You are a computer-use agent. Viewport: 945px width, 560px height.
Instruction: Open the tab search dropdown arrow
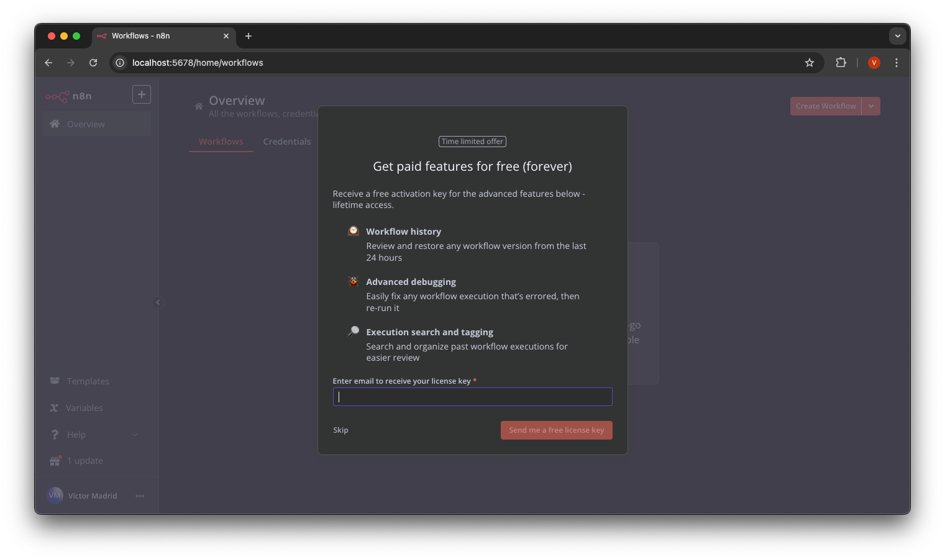click(898, 36)
